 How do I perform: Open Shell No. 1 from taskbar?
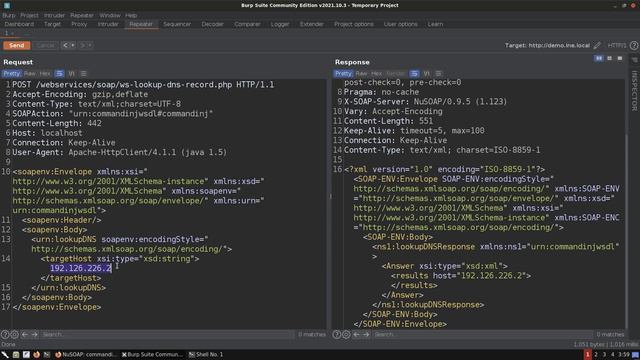(206, 354)
